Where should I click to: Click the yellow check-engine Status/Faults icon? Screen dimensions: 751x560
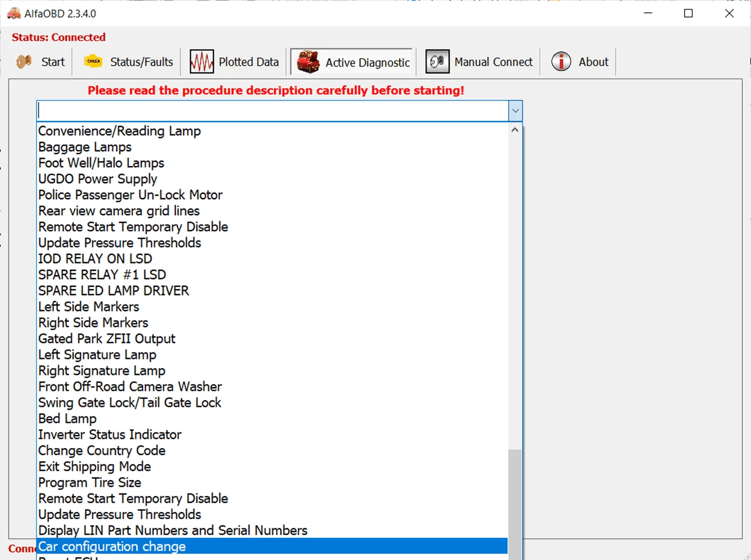tap(93, 61)
